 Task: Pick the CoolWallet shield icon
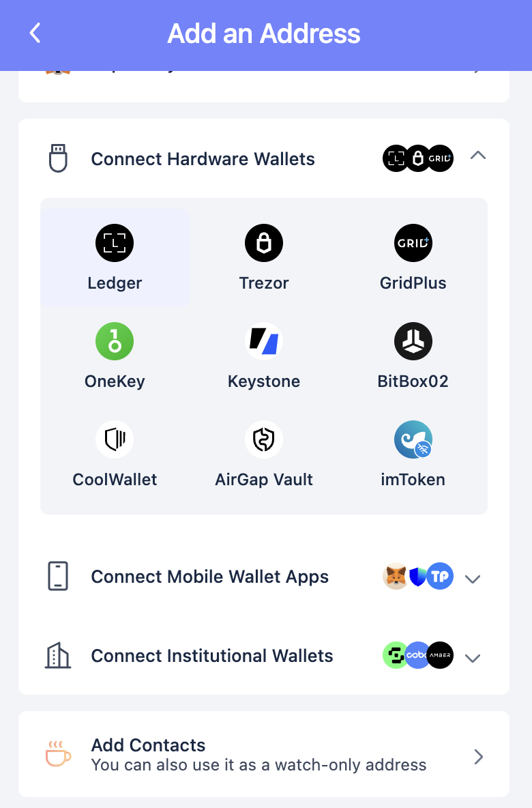[x=115, y=439]
